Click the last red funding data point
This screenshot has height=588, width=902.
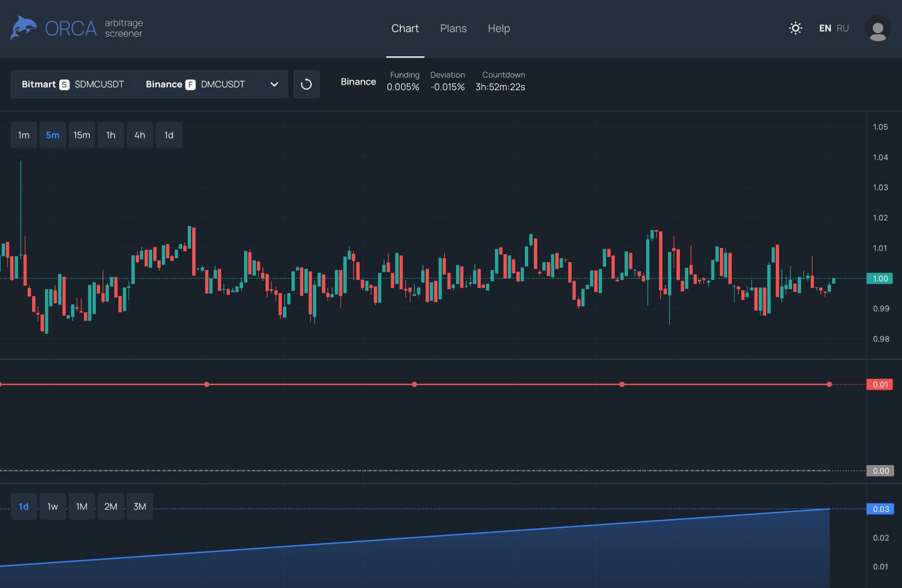click(829, 384)
